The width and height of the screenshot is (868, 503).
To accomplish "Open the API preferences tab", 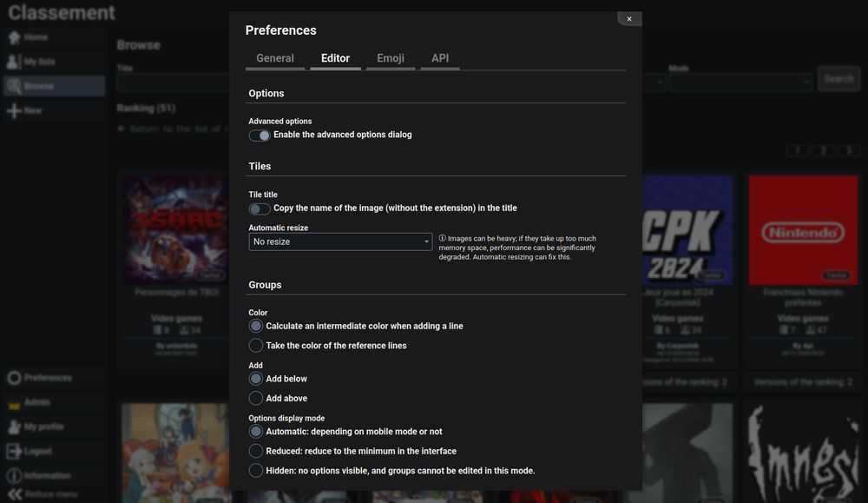I will point(440,58).
